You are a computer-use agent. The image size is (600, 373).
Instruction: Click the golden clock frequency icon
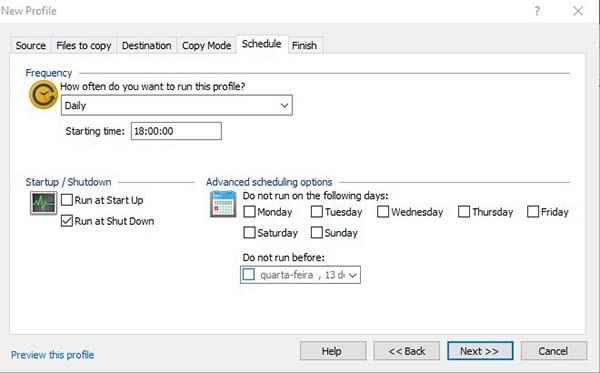pos(43,94)
